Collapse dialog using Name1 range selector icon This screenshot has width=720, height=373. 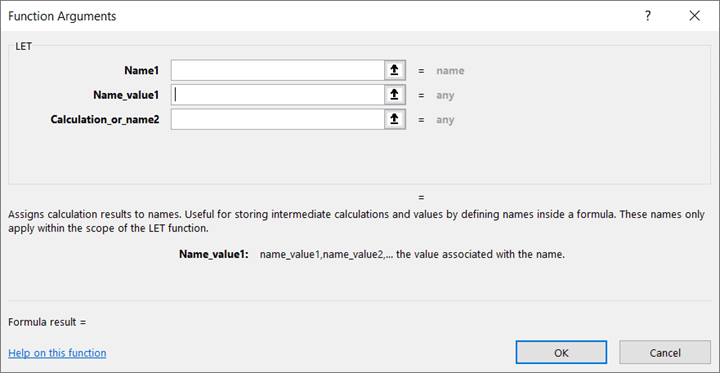(394, 71)
